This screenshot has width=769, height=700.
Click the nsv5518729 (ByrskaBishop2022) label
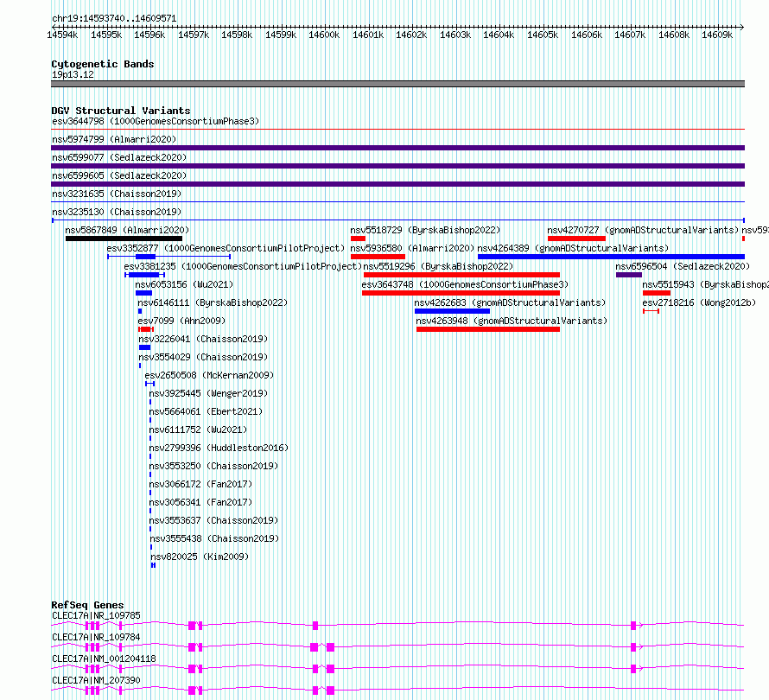tap(425, 230)
